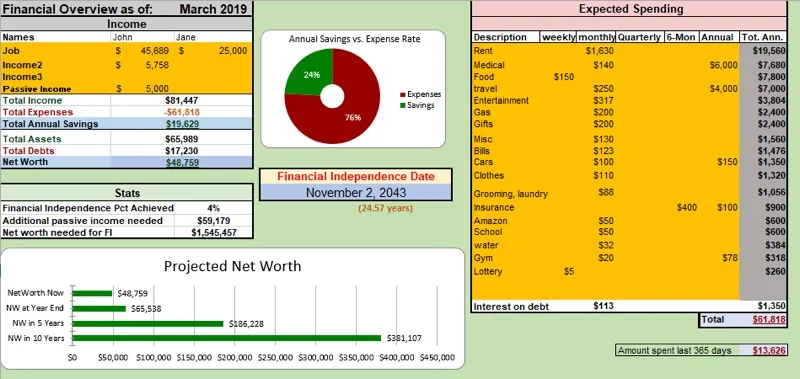Select the Misc monthly value $130
This screenshot has height=379, width=800.
point(604,139)
